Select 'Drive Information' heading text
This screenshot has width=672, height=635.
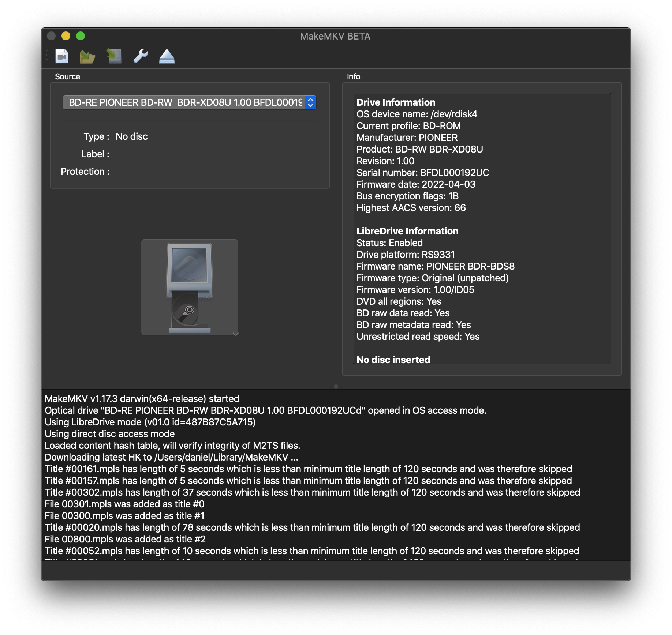coord(396,102)
